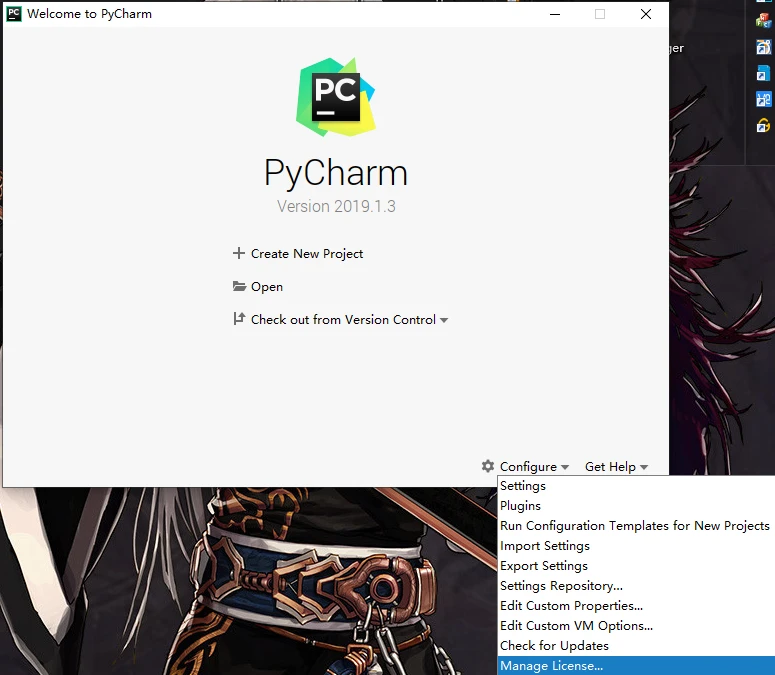Open the yellow circular arrows desktop shortcut

pyautogui.click(x=763, y=125)
